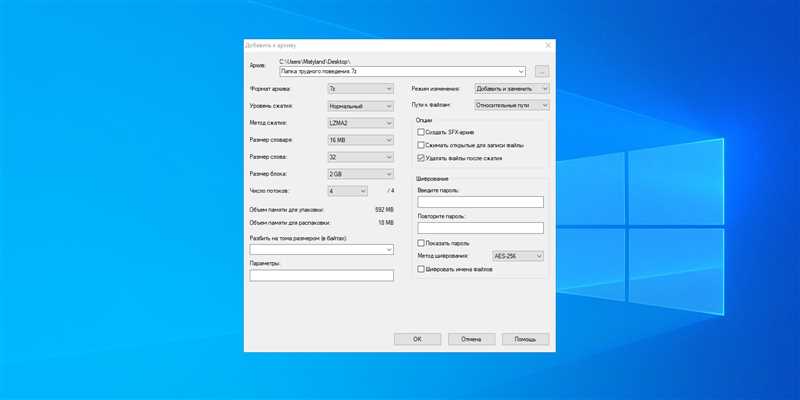Open the "Формат архива" 7z dropdown
This screenshot has width=800, height=400.
coord(361,89)
